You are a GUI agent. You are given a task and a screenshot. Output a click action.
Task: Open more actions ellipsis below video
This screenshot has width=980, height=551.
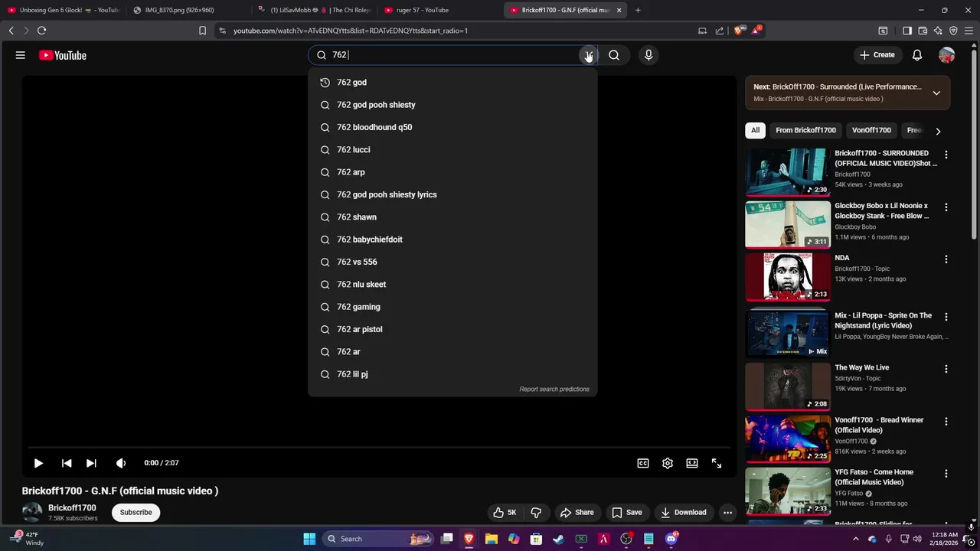pyautogui.click(x=728, y=512)
